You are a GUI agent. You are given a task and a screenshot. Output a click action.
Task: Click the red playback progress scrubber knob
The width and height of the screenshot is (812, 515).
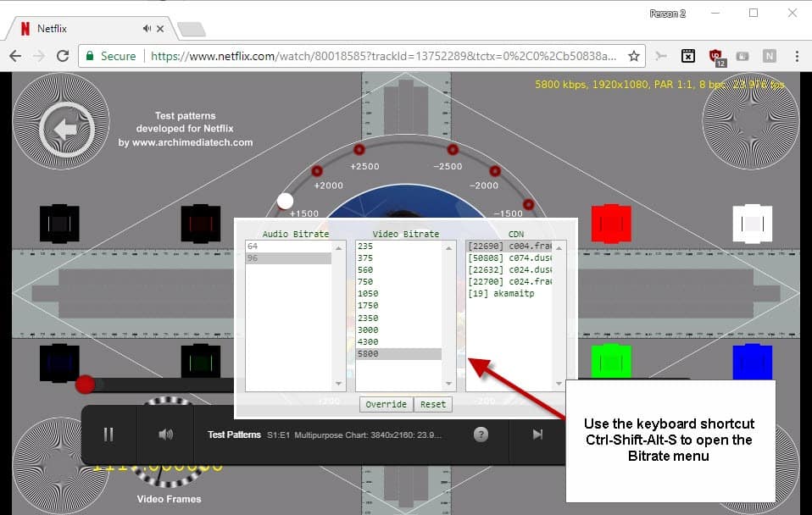coord(85,385)
